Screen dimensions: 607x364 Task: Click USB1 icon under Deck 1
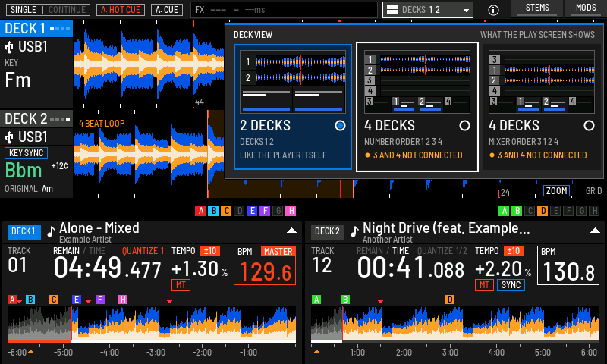pyautogui.click(x=9, y=47)
